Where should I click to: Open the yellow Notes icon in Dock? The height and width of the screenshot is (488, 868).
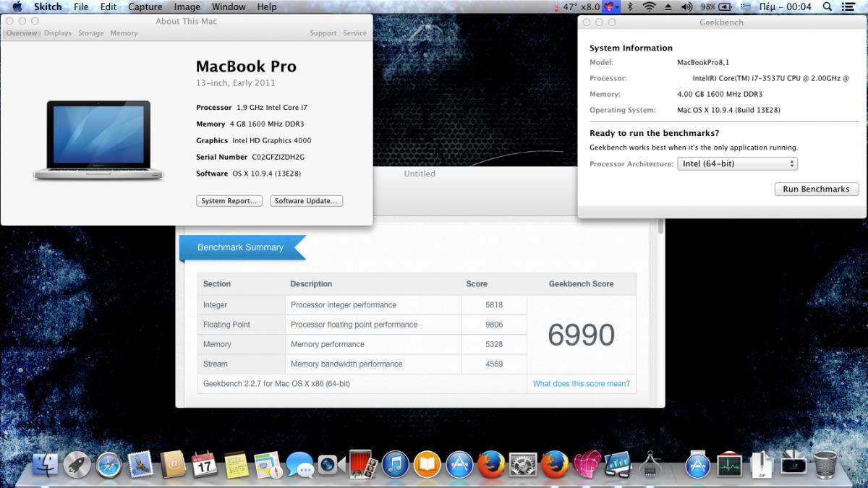[x=236, y=464]
